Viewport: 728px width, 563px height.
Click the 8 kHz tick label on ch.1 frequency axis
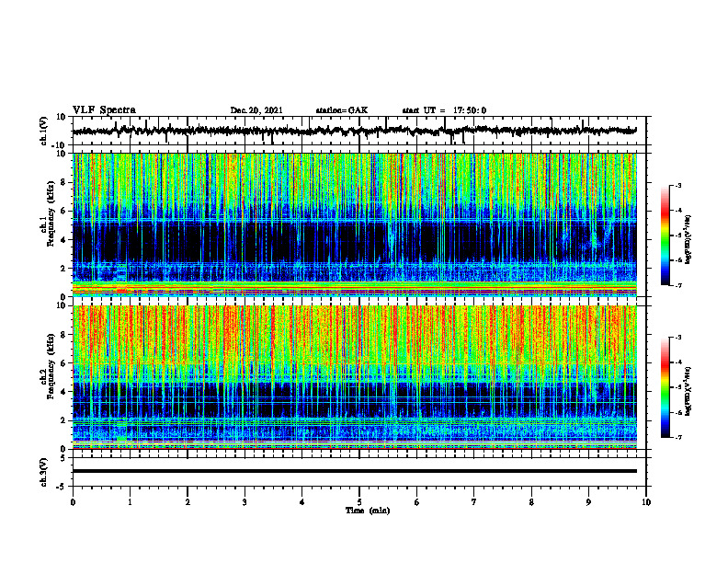[x=63, y=182]
